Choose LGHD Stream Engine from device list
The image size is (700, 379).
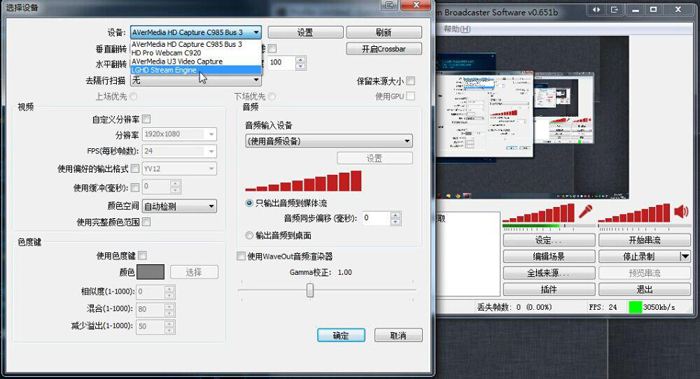pos(196,70)
